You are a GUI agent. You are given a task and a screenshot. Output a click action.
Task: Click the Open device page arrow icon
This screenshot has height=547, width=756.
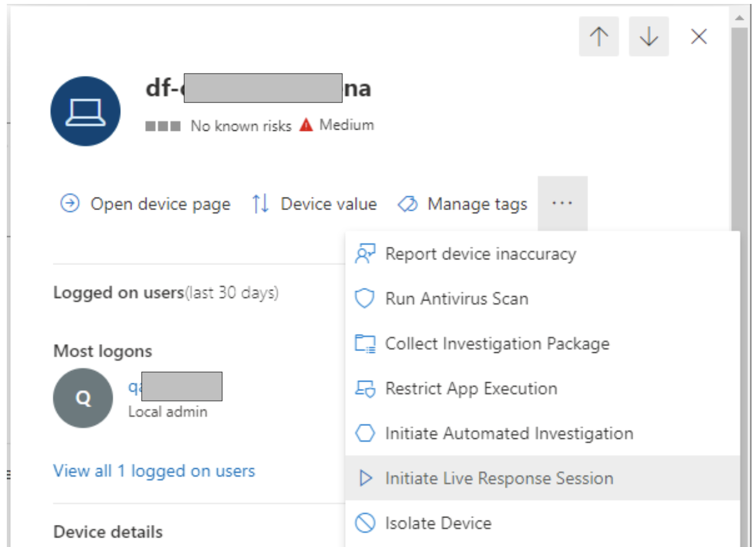pos(70,203)
